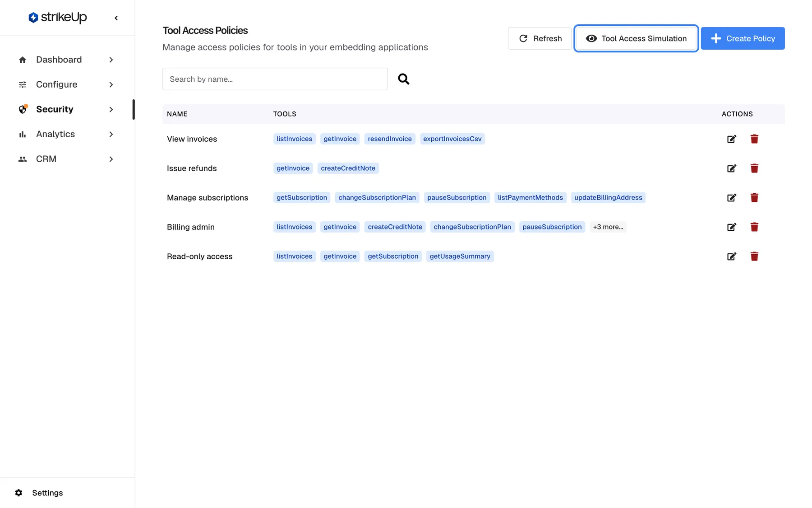Click the CRM people icon
This screenshot has width=812, height=508.
23,159
